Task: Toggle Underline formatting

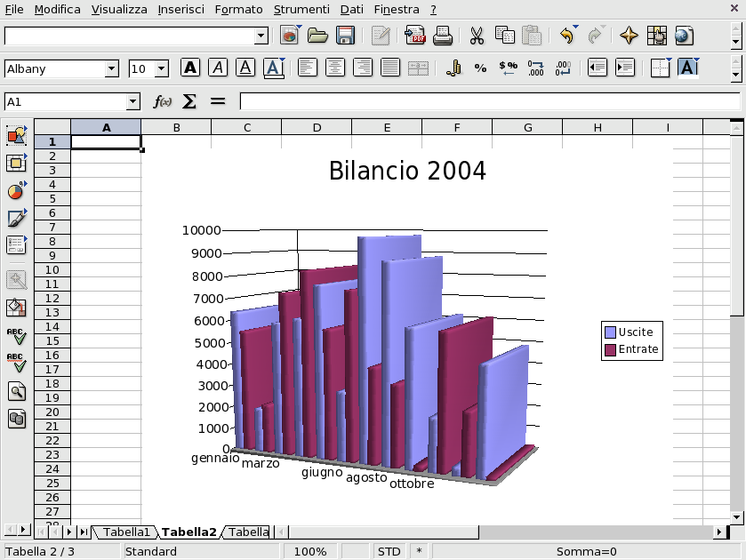Action: [x=245, y=68]
